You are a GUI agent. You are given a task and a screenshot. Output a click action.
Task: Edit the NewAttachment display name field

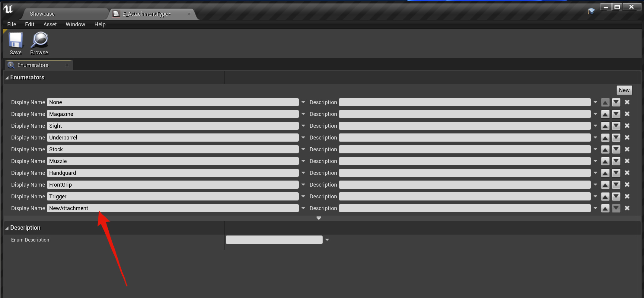[173, 208]
